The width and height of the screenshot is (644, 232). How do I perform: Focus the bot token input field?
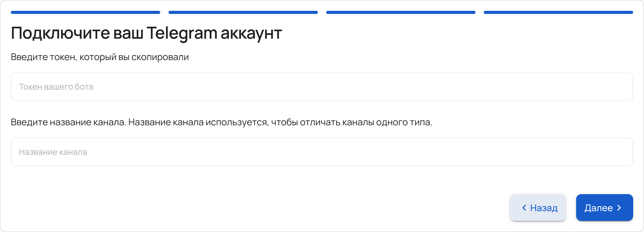click(322, 87)
